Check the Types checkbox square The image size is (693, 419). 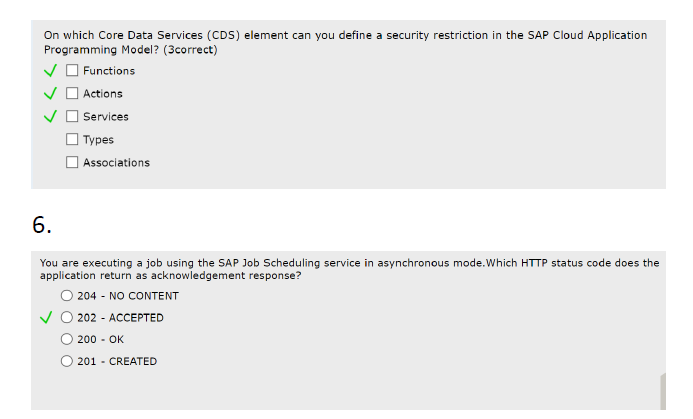[72, 139]
